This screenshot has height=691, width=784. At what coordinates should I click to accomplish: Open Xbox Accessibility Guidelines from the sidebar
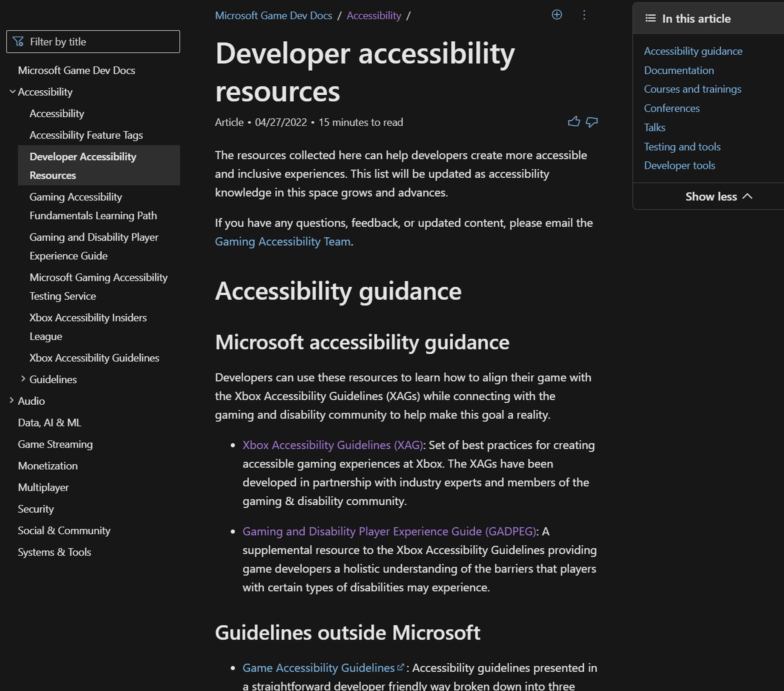94,358
